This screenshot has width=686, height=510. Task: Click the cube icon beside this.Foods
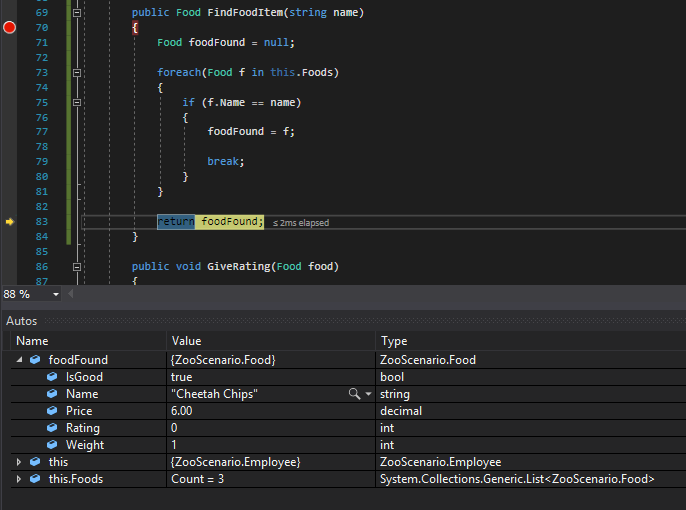[35, 479]
